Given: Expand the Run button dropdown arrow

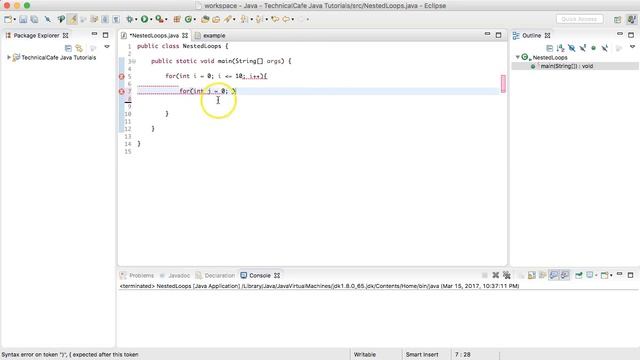Looking at the screenshot, I should [151, 19].
